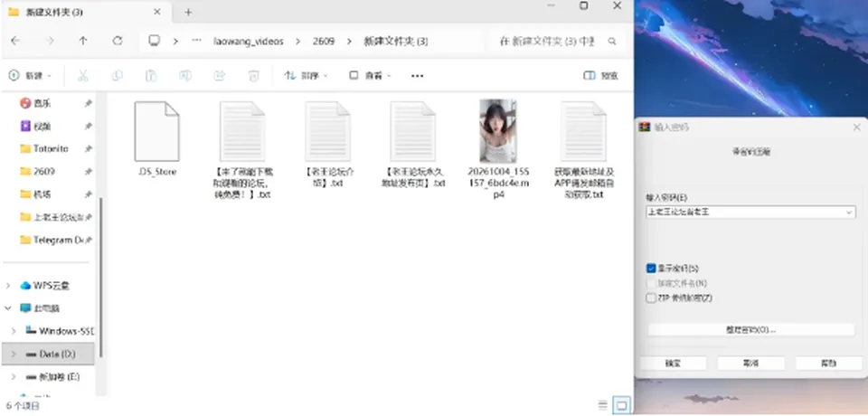Viewport: 868px width, 416px height.
Task: Click the monitor icon in address bar
Action: click(155, 41)
